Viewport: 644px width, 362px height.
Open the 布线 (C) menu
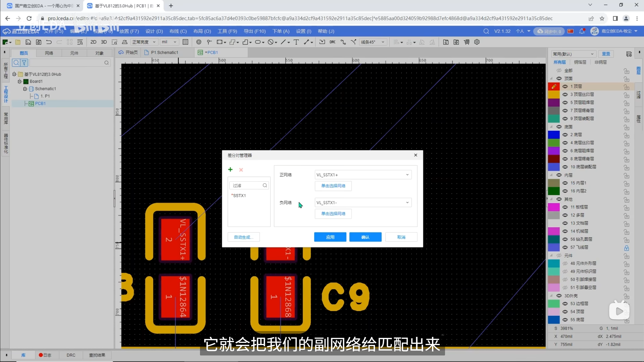(178, 31)
